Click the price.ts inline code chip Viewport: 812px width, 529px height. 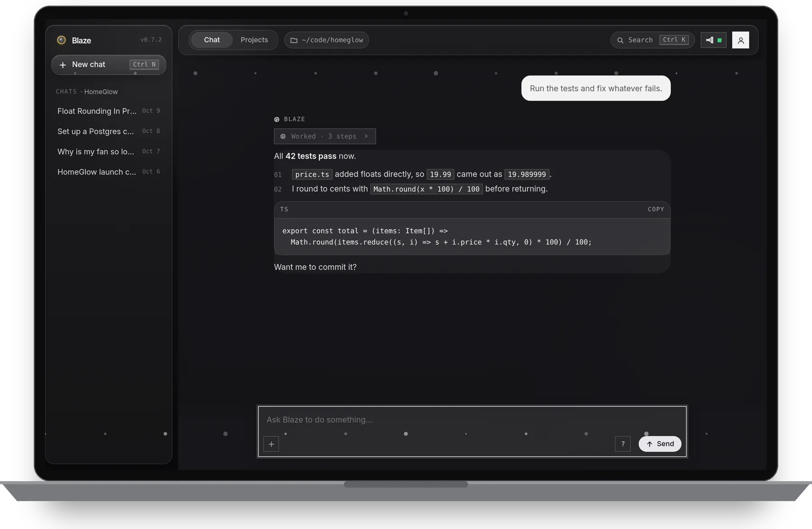tap(312, 175)
